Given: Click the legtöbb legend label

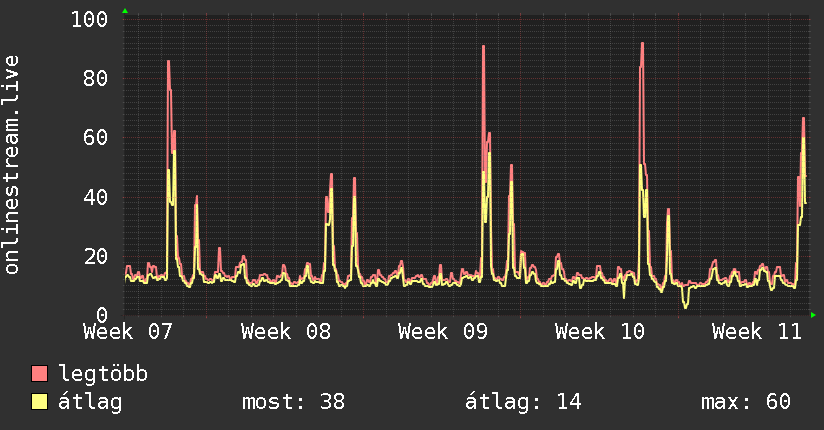Looking at the screenshot, I should click(103, 374).
